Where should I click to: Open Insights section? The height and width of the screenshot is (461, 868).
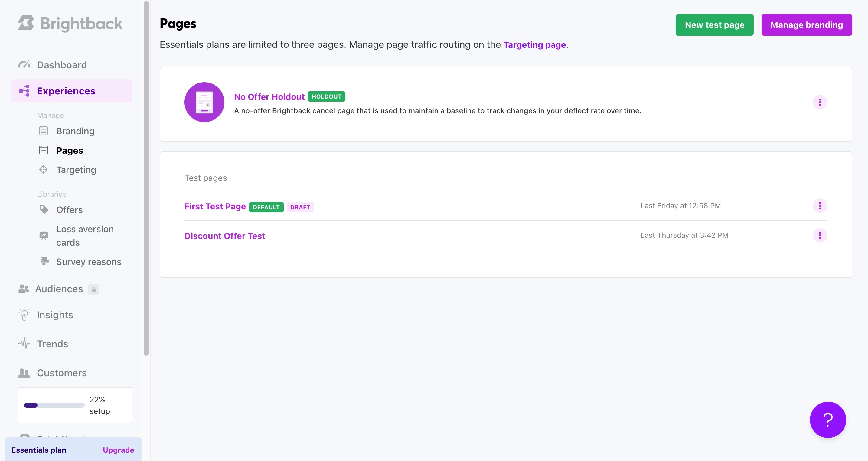(55, 315)
